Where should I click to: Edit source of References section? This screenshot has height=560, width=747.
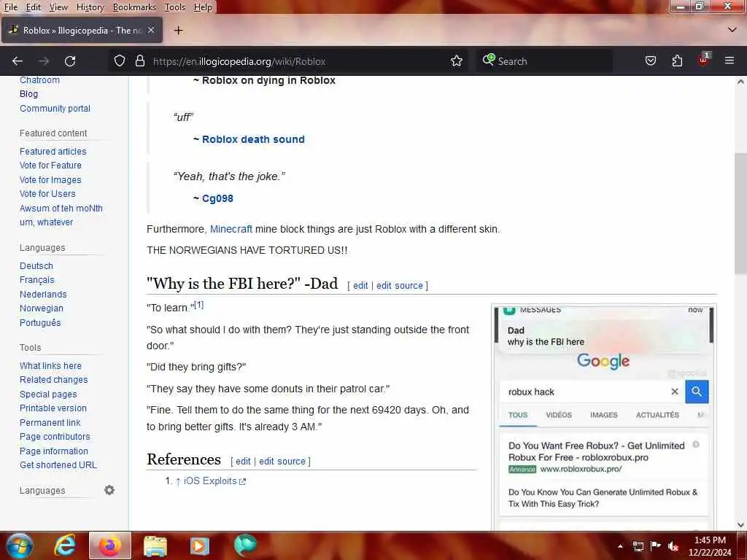pyautogui.click(x=282, y=462)
